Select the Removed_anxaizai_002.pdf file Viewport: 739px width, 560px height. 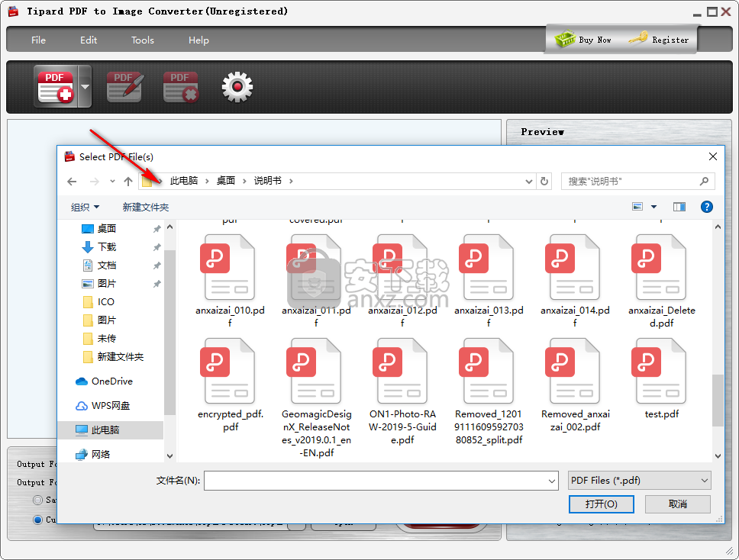575,385
